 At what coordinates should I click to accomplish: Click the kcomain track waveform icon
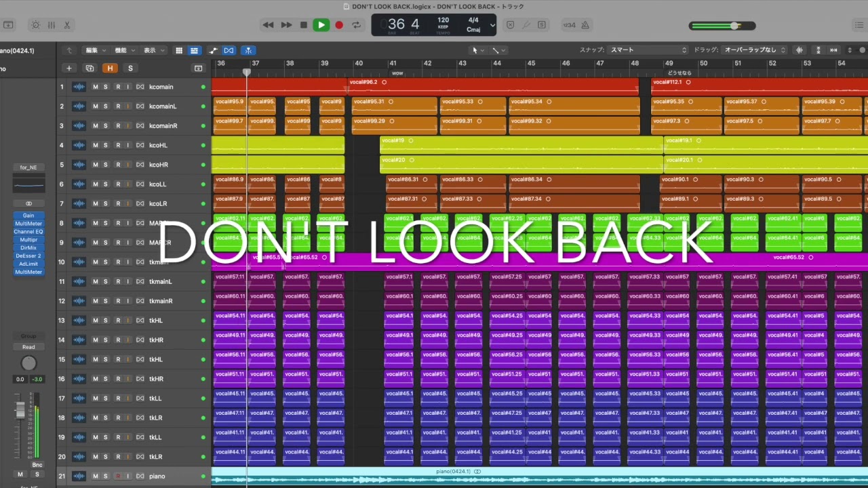pos(79,87)
